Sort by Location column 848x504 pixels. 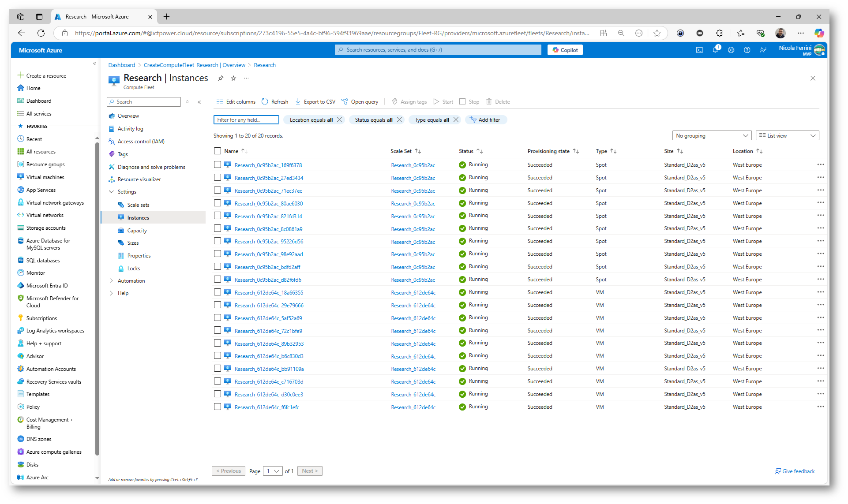click(x=759, y=151)
